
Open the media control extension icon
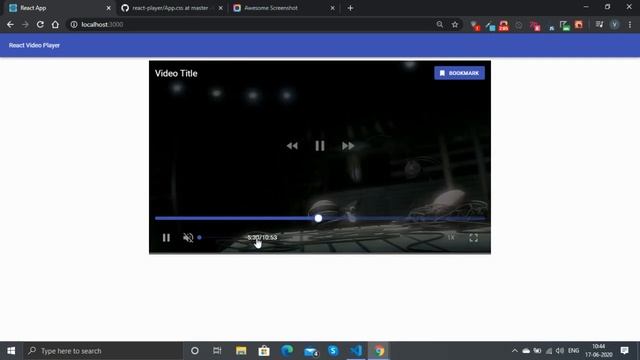(x=599, y=24)
